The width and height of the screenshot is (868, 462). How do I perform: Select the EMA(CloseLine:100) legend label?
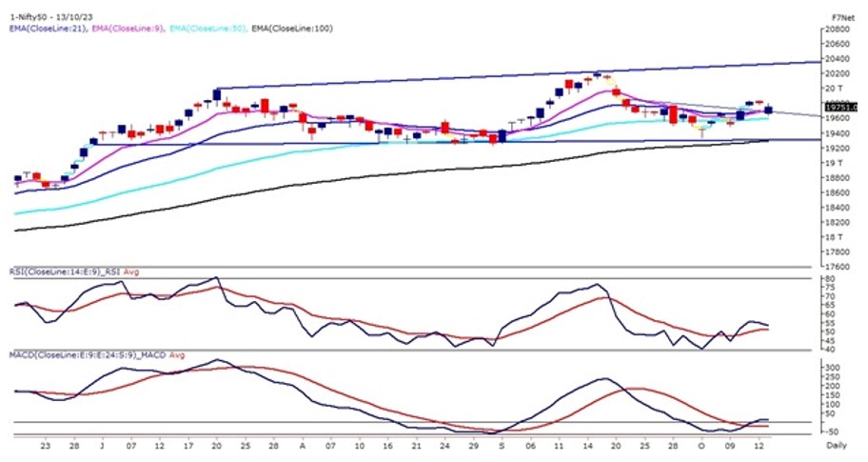click(292, 28)
